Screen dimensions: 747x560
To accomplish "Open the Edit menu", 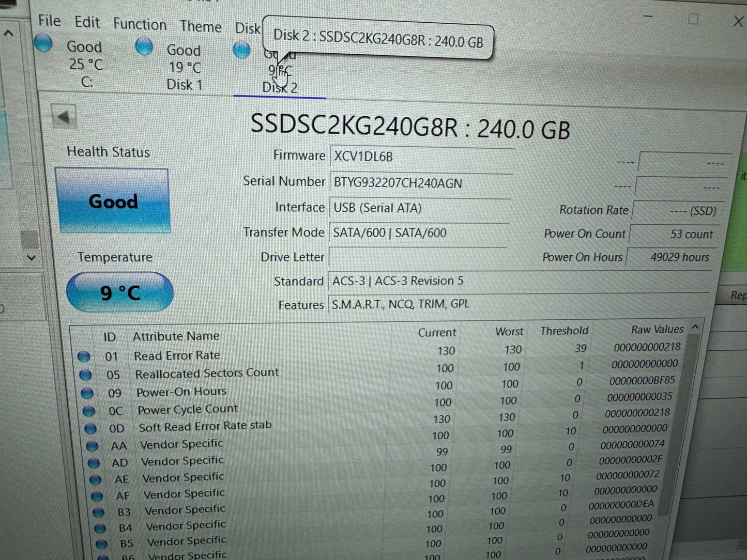I will point(87,22).
